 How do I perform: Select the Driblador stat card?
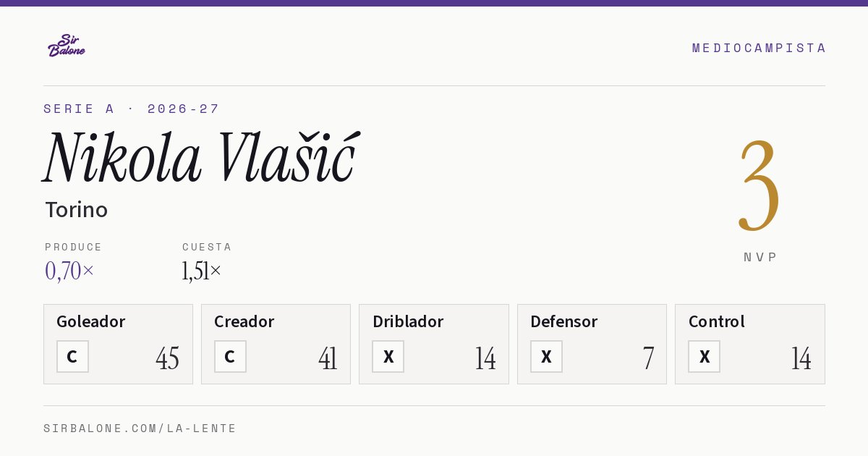(x=434, y=344)
